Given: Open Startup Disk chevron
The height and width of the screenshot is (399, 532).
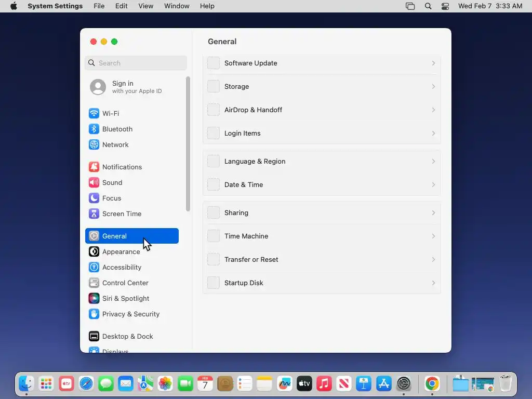Looking at the screenshot, I should tap(433, 283).
